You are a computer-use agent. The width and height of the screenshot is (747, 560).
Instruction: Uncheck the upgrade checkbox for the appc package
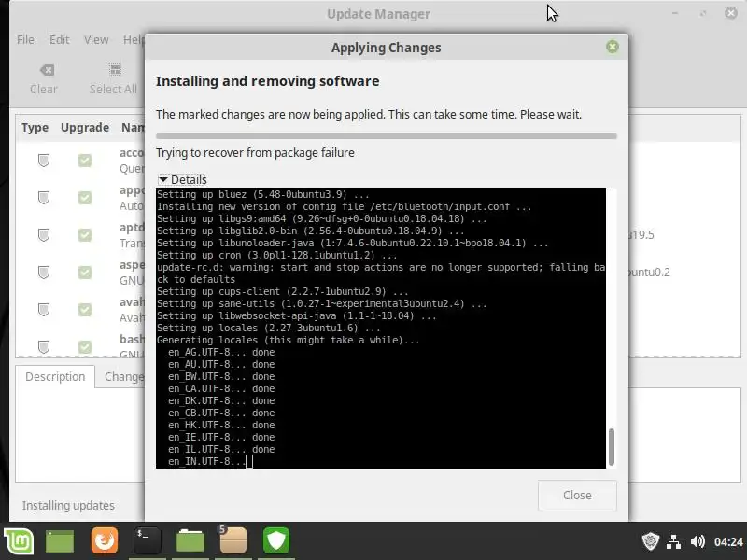click(x=85, y=198)
